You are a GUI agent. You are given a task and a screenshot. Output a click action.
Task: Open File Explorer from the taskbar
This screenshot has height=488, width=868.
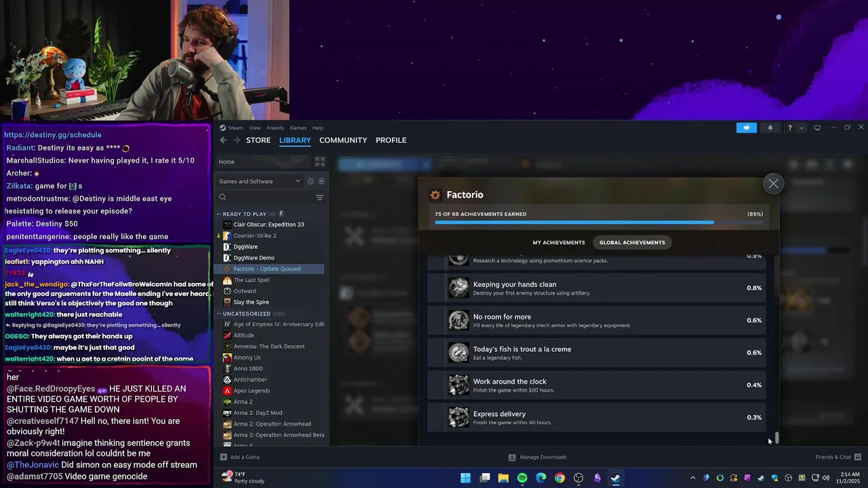click(x=503, y=478)
